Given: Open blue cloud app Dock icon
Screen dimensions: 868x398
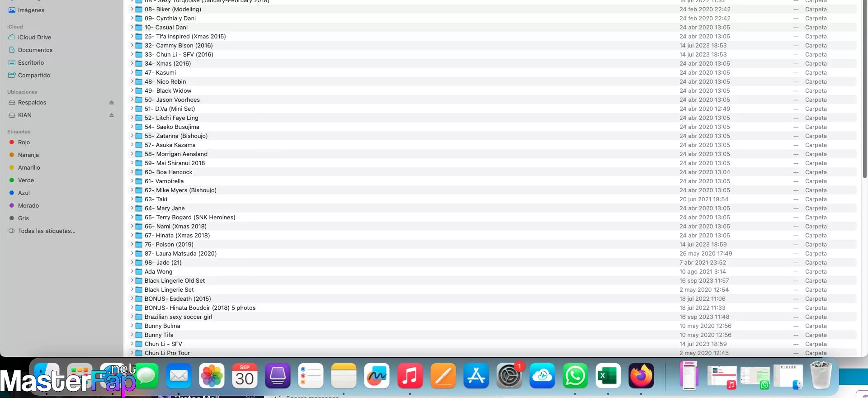Looking at the screenshot, I should click(x=542, y=376).
